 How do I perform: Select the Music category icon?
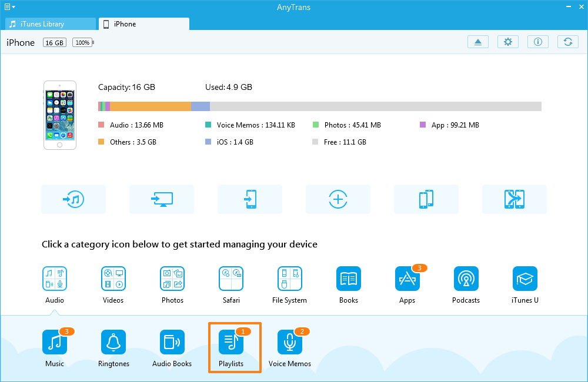[x=55, y=342]
